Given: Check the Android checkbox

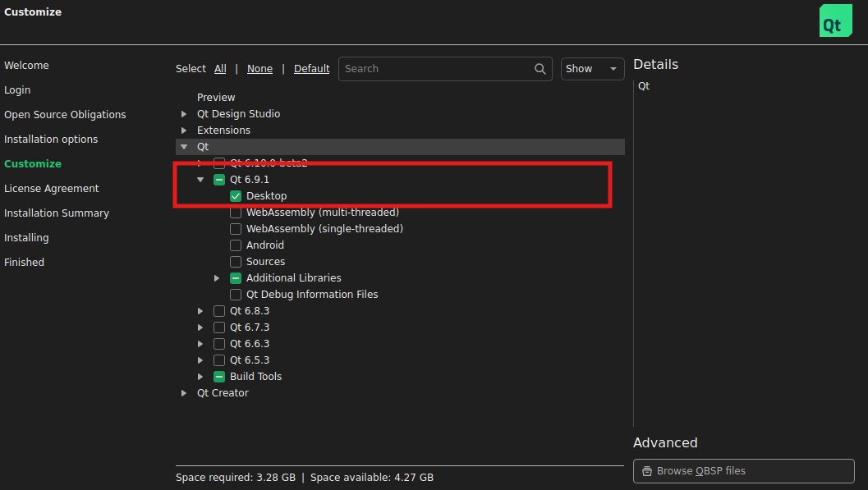Looking at the screenshot, I should pos(236,245).
